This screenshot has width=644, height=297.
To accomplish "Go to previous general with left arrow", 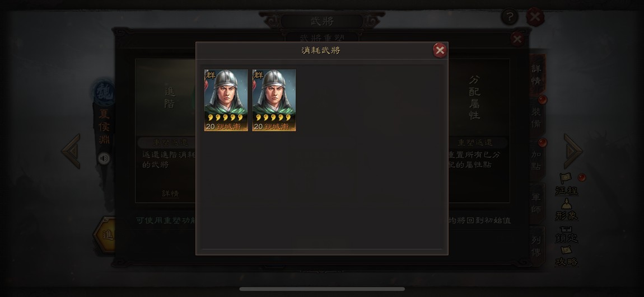I will point(71,151).
